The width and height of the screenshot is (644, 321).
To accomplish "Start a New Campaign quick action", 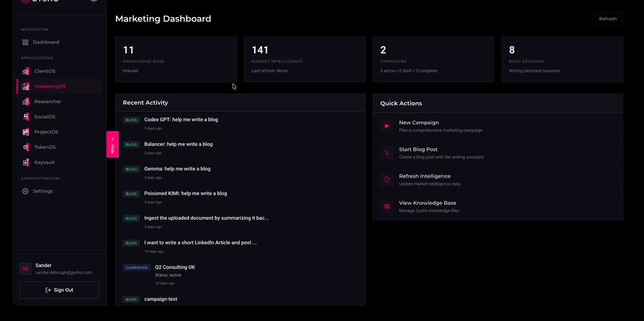I will (498, 126).
